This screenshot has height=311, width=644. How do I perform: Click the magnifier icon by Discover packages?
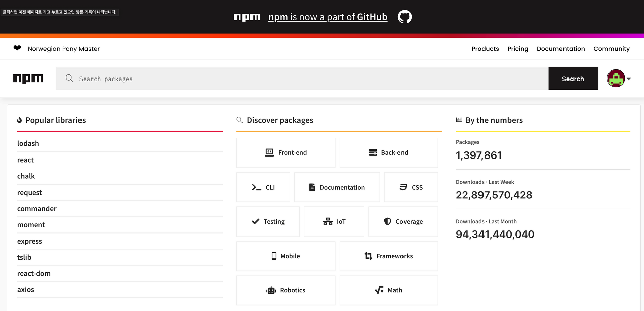tap(239, 120)
